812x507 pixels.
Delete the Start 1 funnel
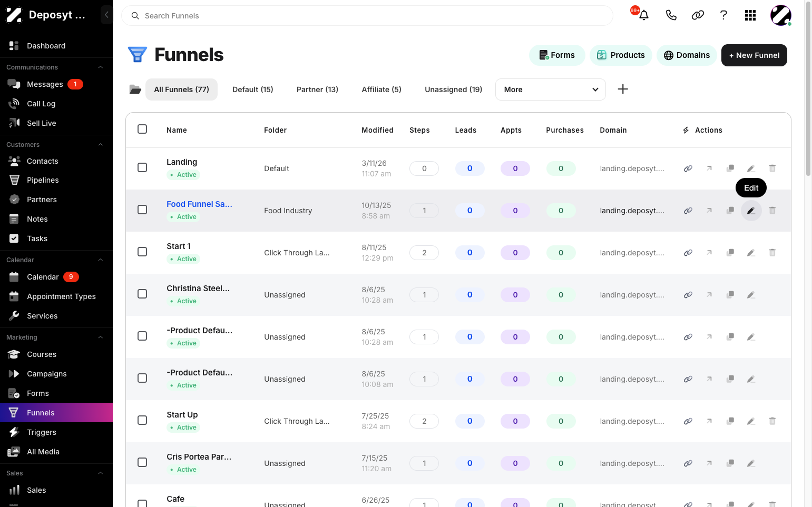(x=772, y=253)
